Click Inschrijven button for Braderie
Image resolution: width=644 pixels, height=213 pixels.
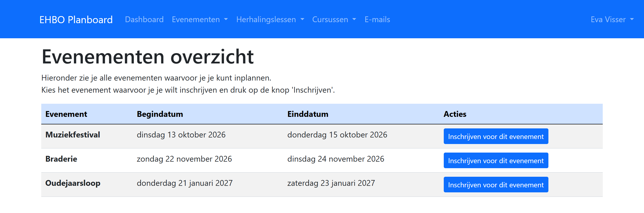[496, 160]
